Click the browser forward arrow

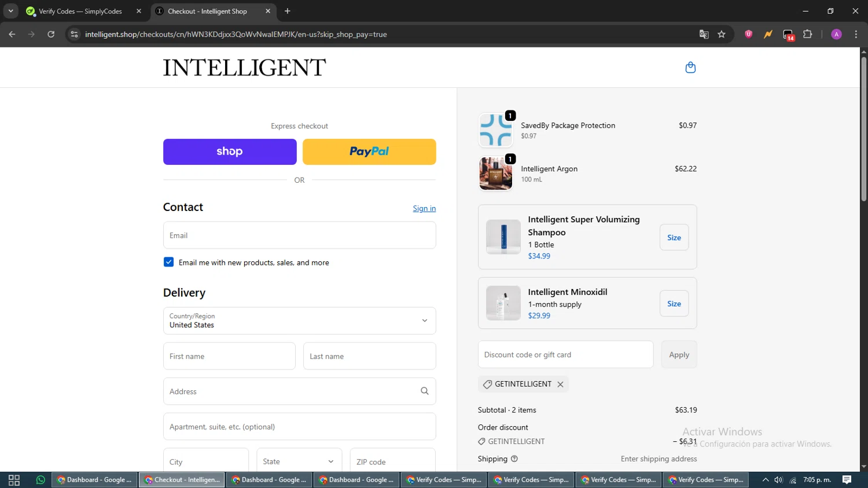[32, 34]
